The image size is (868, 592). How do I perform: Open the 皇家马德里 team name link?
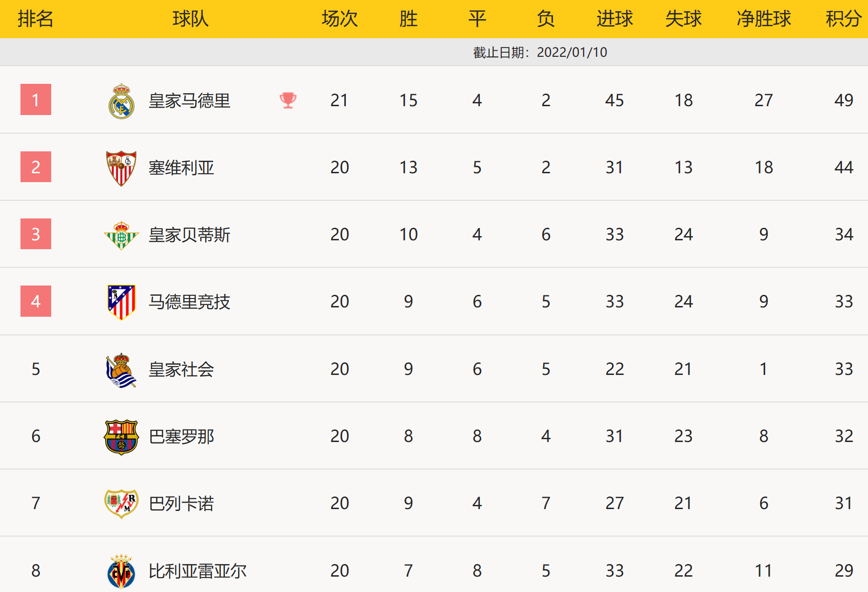pyautogui.click(x=189, y=101)
